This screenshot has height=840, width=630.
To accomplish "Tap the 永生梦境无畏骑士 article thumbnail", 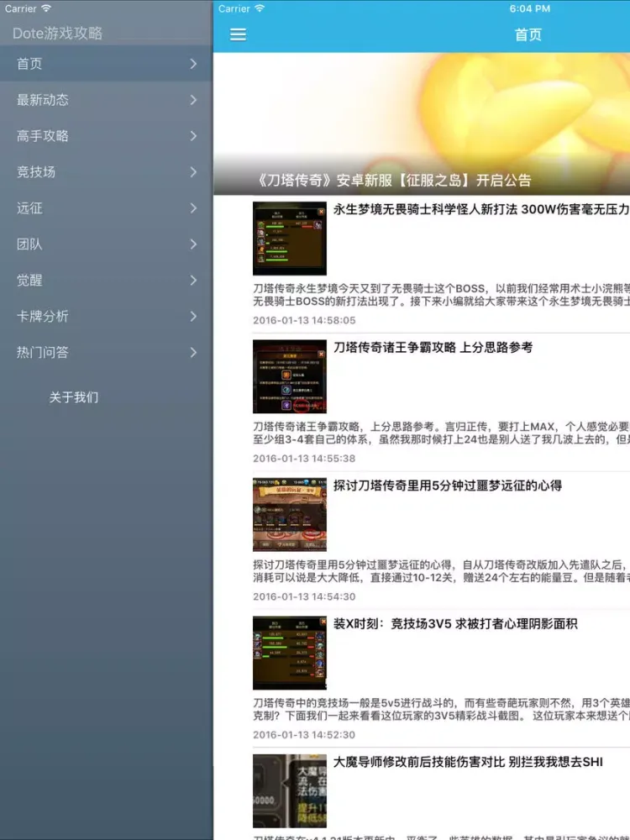I will pyautogui.click(x=290, y=239).
